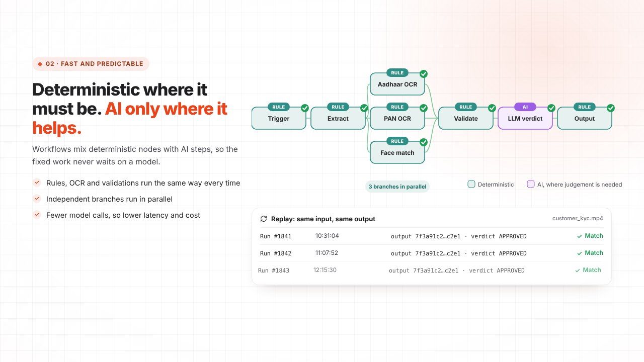
Task: Click the green checkmark on Extract node
Action: [364, 108]
